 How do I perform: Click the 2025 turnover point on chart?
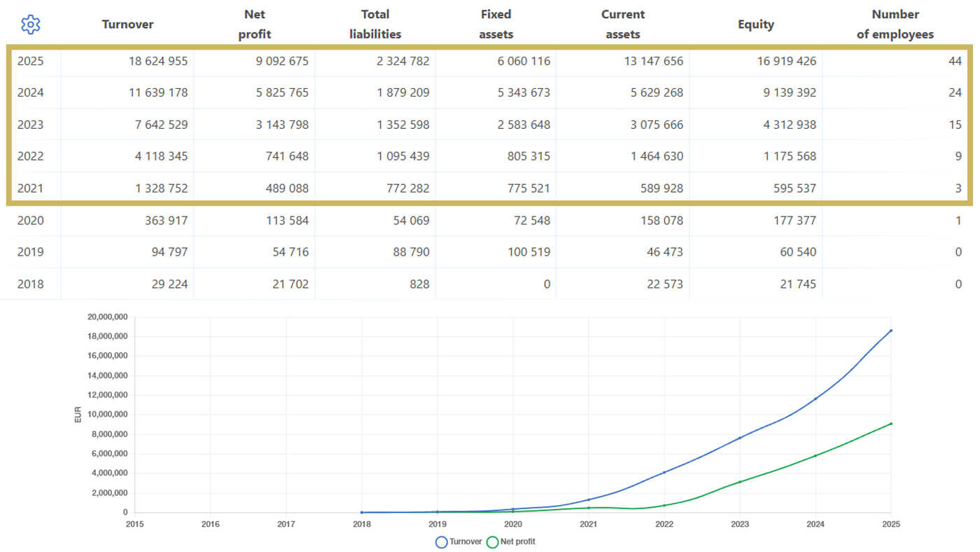891,330
